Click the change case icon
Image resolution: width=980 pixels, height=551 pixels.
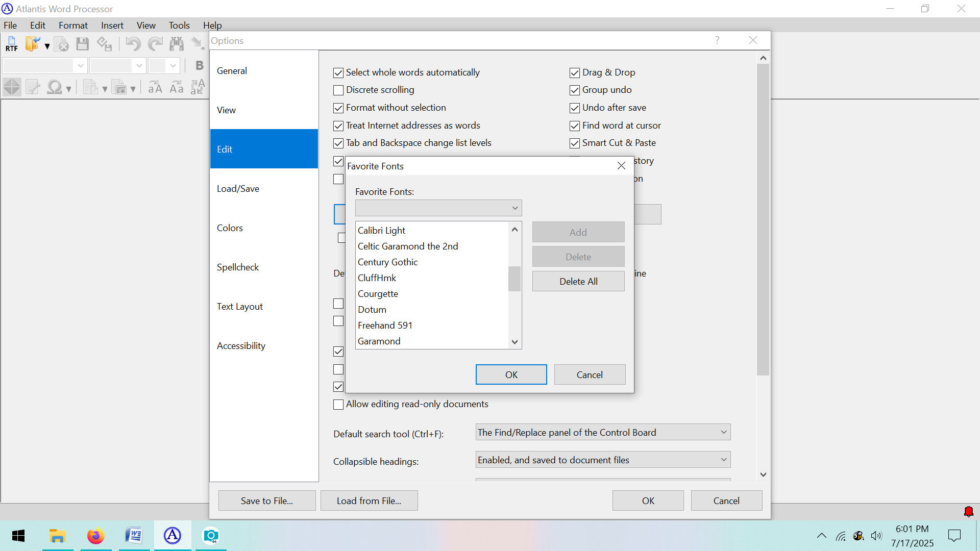point(198,87)
